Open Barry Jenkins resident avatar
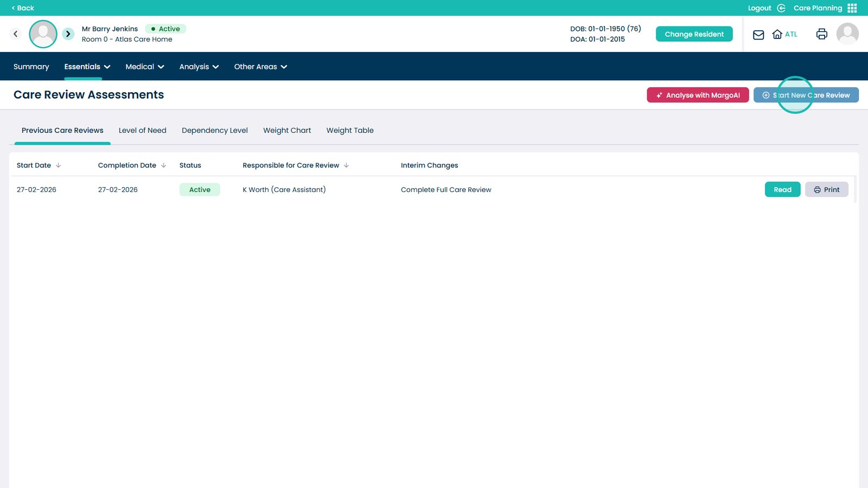868x488 pixels. point(43,34)
